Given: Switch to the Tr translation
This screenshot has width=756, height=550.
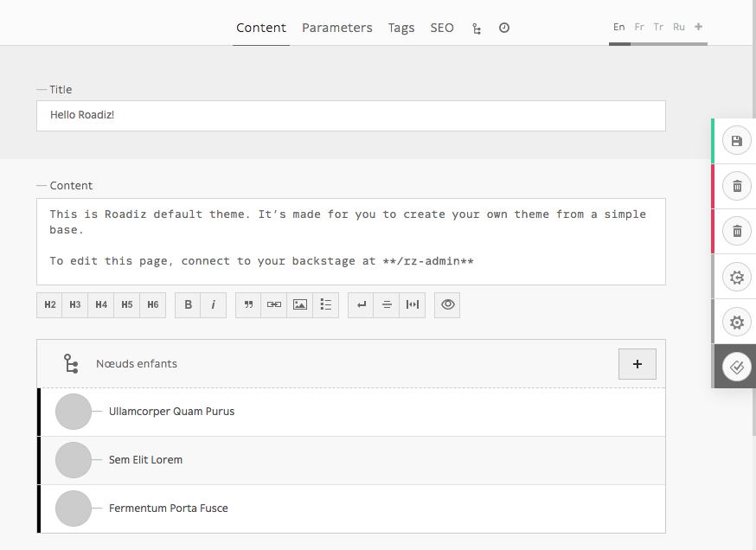Looking at the screenshot, I should pos(658,27).
